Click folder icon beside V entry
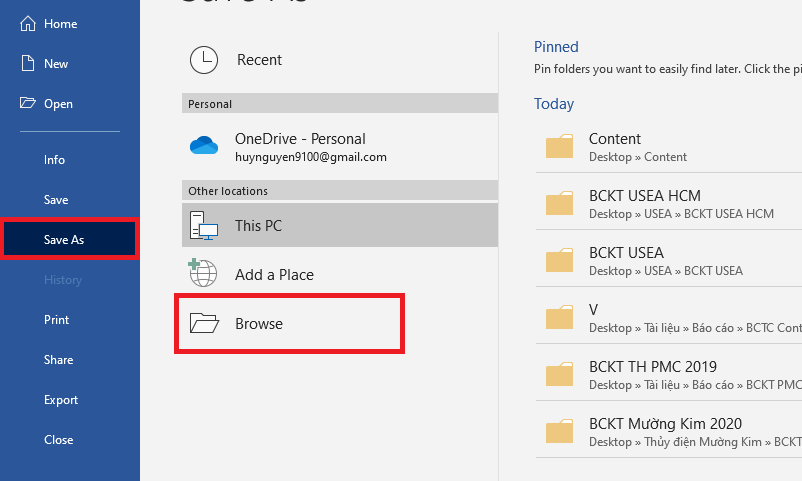802x481 pixels. [x=559, y=317]
